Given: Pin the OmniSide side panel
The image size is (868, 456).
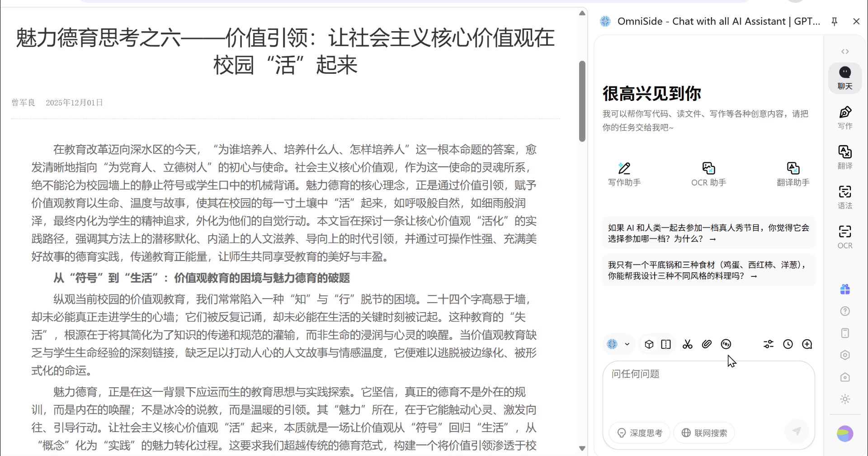Looking at the screenshot, I should (835, 21).
